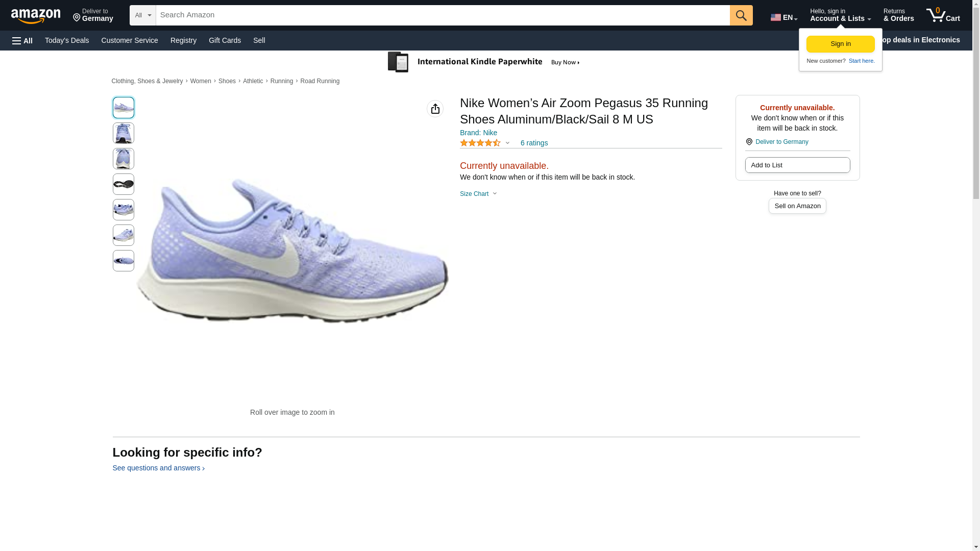Click the star rating icons

pos(480,143)
